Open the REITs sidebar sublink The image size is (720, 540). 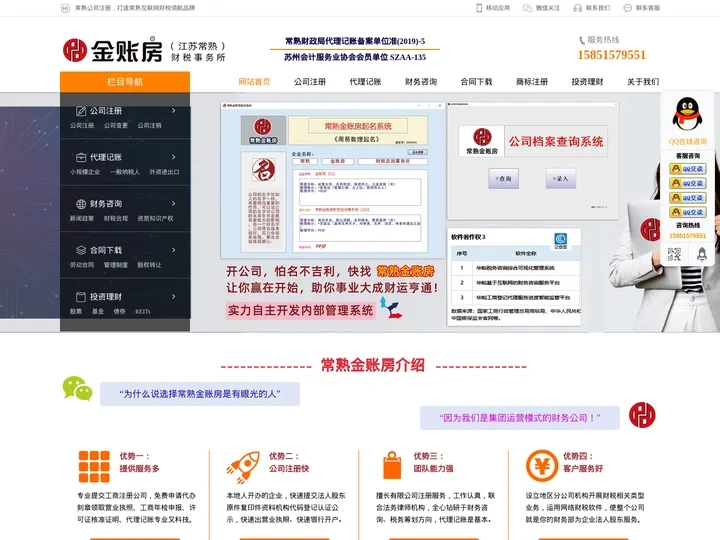click(x=143, y=311)
